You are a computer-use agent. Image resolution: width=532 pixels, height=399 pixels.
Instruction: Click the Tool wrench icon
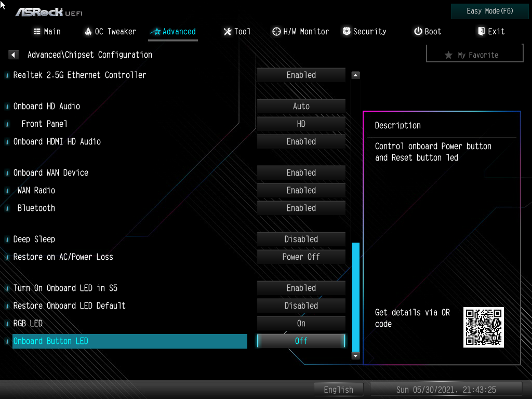tap(228, 32)
